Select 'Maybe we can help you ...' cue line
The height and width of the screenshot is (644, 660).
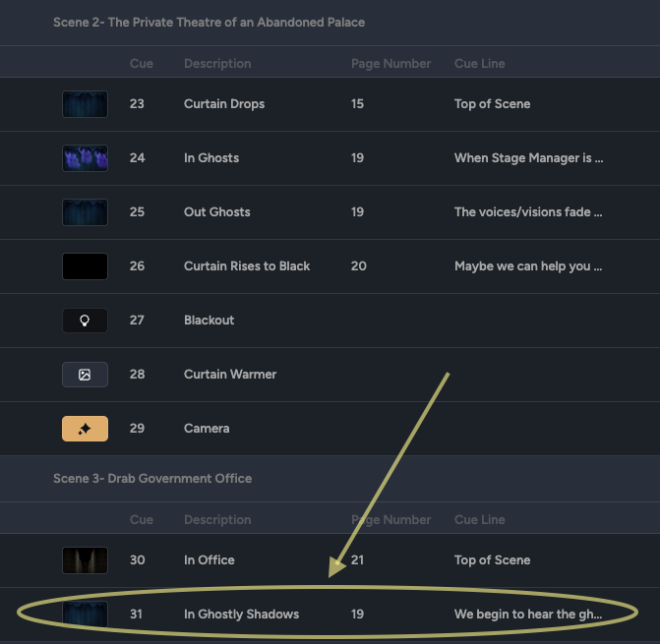[528, 266]
